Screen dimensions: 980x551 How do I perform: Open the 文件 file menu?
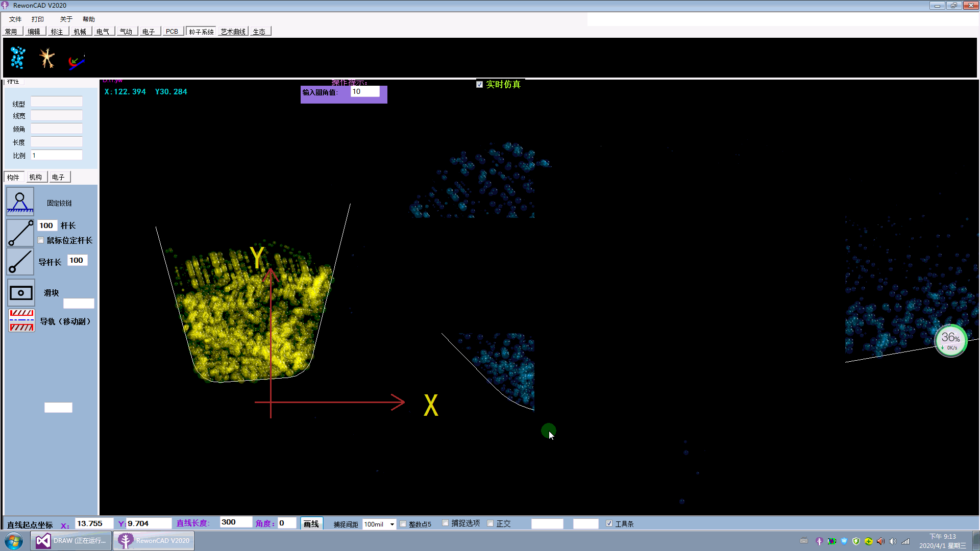click(x=15, y=19)
